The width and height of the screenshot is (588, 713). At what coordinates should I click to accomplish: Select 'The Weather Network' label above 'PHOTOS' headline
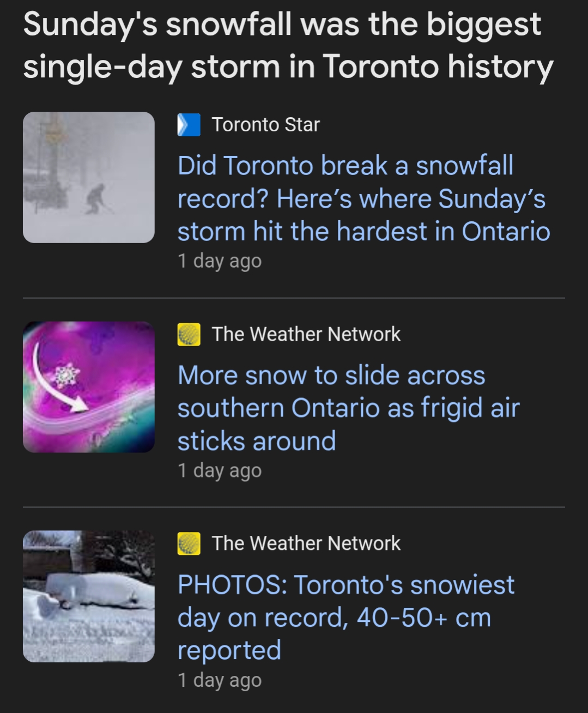[x=306, y=543]
